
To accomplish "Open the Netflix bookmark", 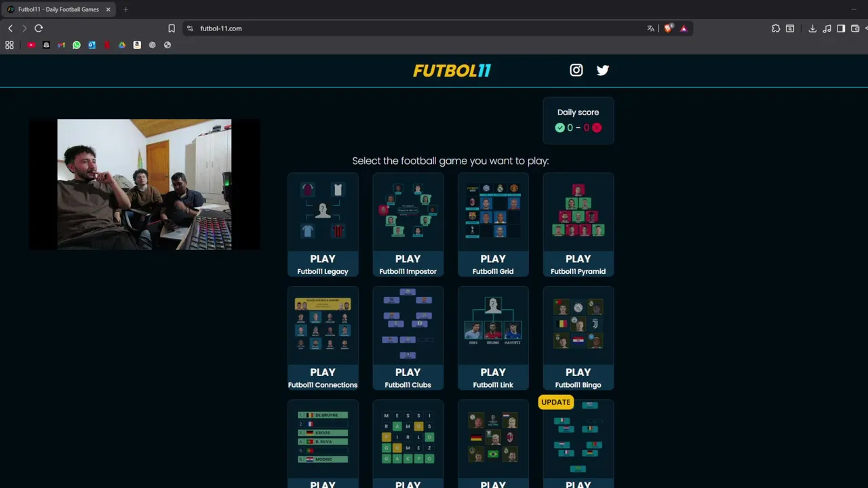I will [106, 45].
